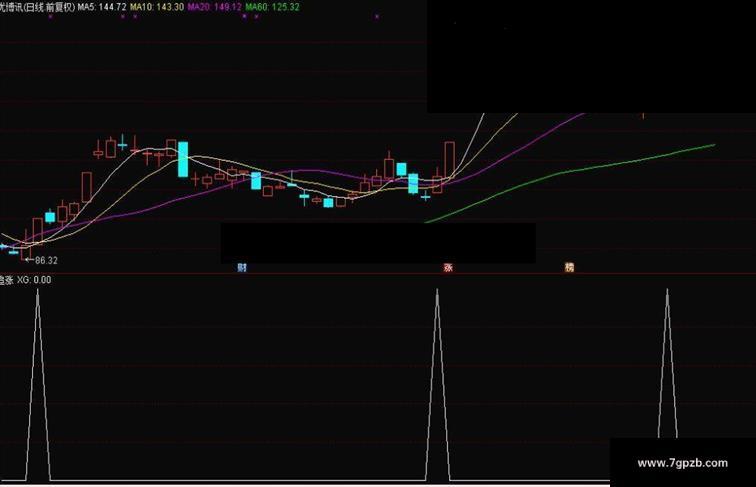Click the first XG signal spike
This screenshot has height=487, width=756.
(38, 385)
